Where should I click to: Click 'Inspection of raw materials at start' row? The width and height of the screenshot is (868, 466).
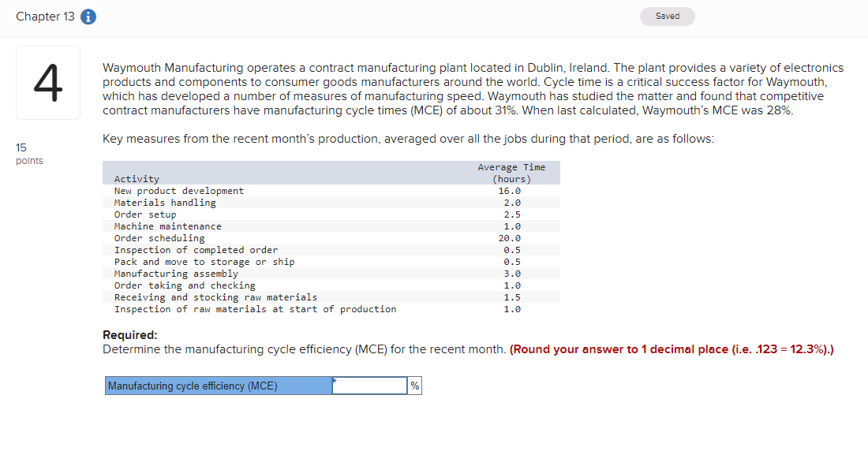point(331,309)
